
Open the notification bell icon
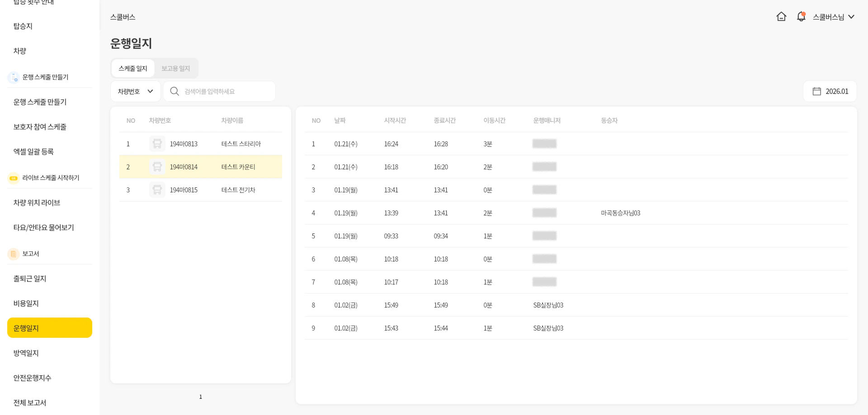click(x=801, y=17)
